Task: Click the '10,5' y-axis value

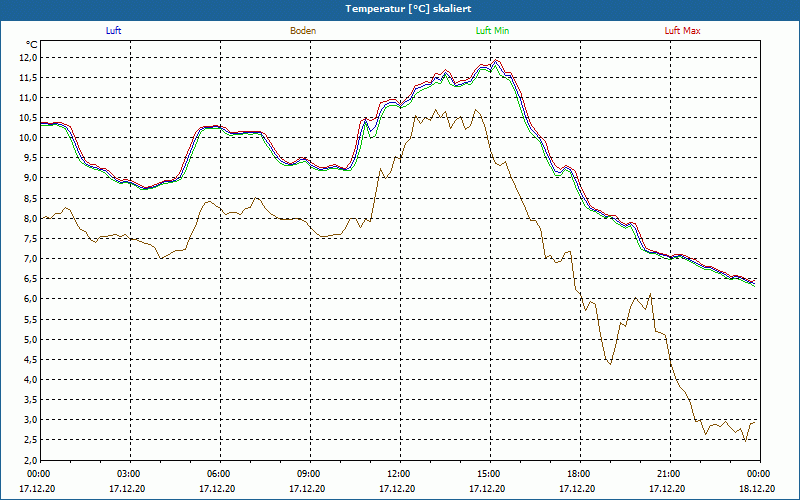Action: [x=29, y=118]
